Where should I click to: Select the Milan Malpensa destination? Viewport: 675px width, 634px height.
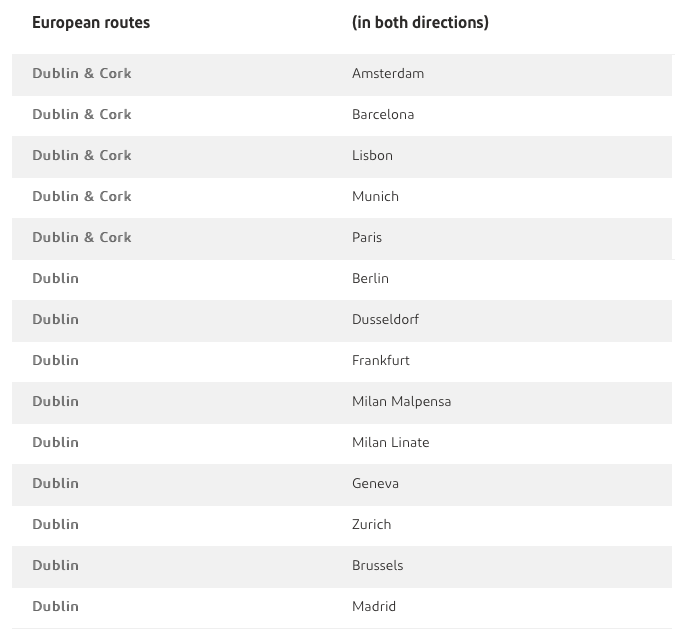[401, 402]
